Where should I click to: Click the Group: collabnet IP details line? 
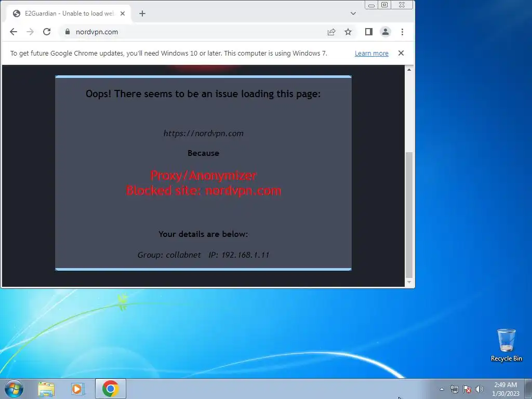point(204,255)
